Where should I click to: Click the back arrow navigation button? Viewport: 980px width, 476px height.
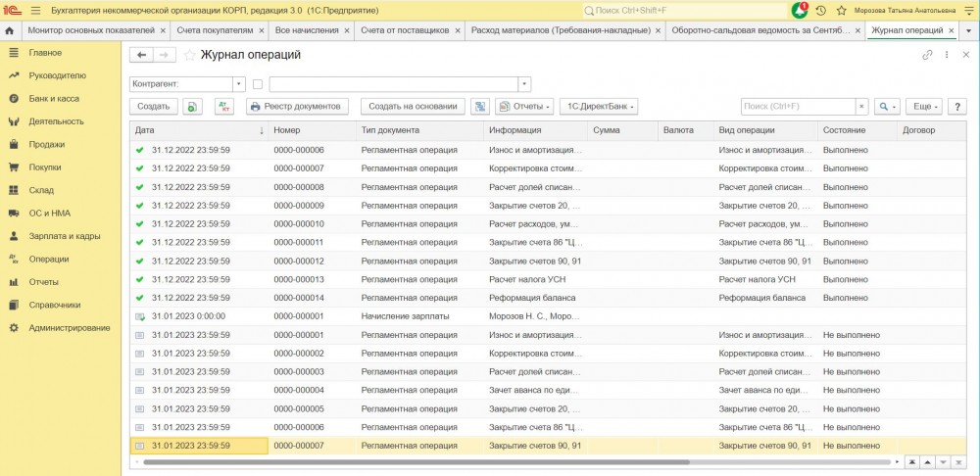[142, 55]
